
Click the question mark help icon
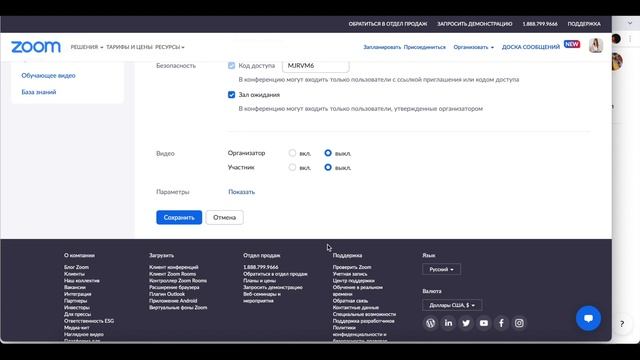[622, 324]
